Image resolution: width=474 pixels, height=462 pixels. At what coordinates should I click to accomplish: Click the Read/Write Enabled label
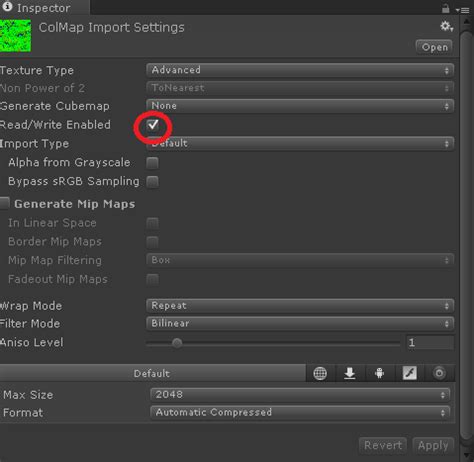coord(55,125)
